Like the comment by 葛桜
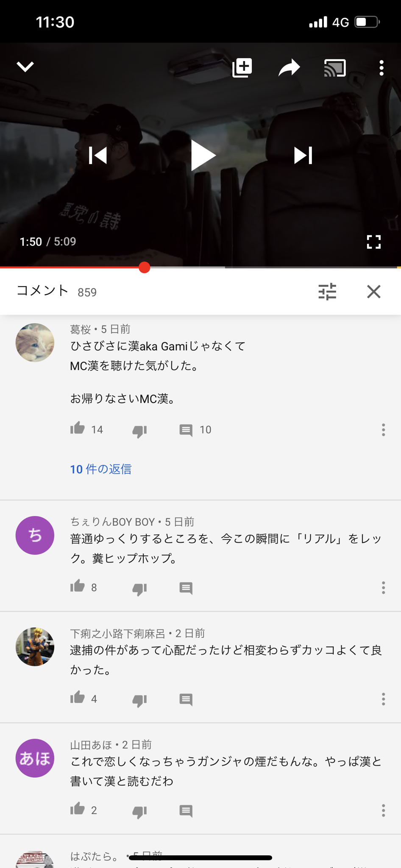Image resolution: width=401 pixels, height=868 pixels. pos(78,428)
